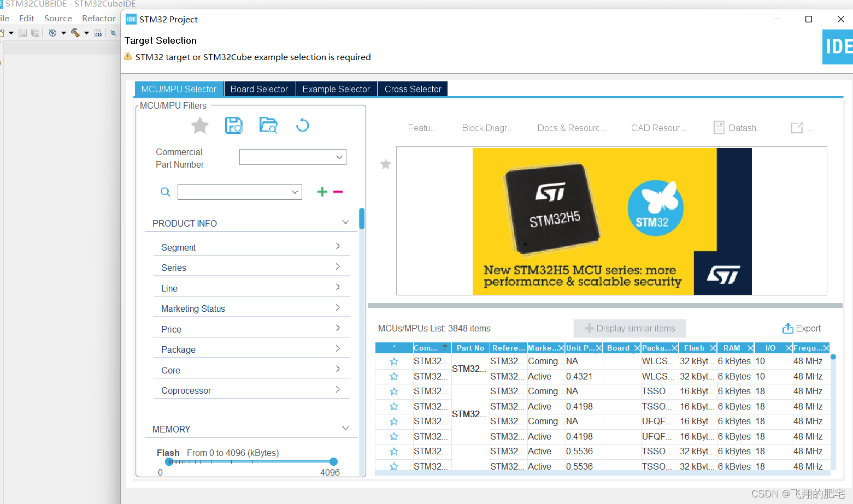
Task: Reset all MCU filters with refresh icon
Action: [302, 126]
